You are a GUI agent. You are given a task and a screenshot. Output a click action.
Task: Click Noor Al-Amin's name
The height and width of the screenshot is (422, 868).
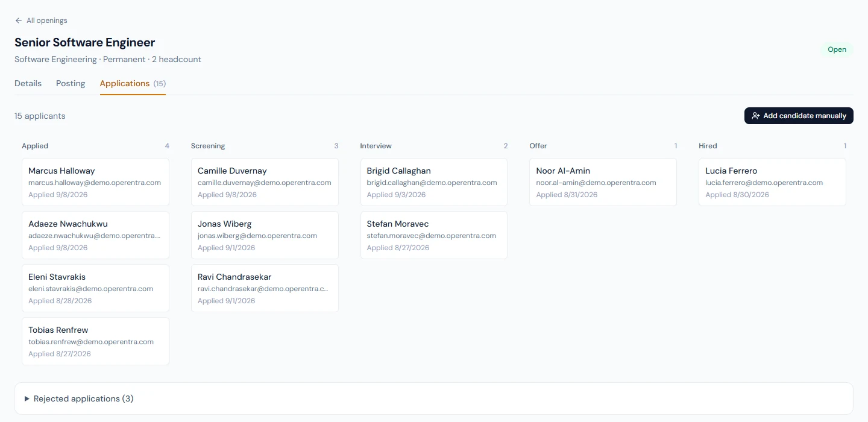point(563,171)
